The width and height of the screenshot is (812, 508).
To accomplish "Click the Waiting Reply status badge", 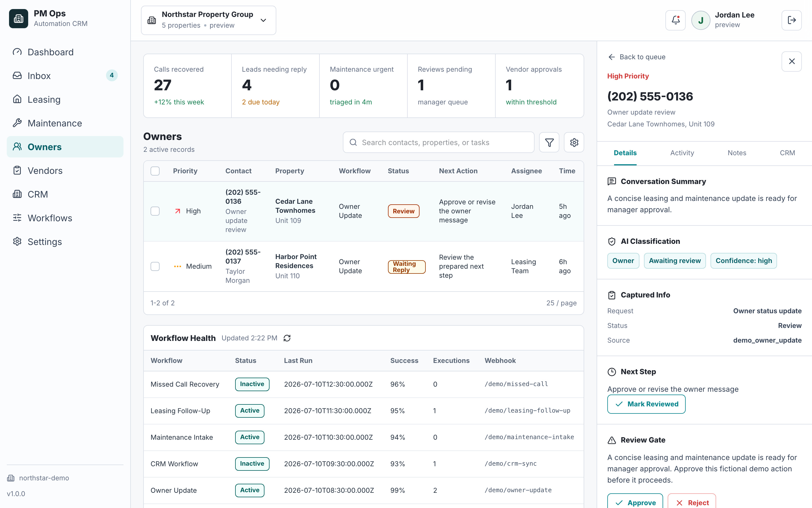I will point(407,267).
